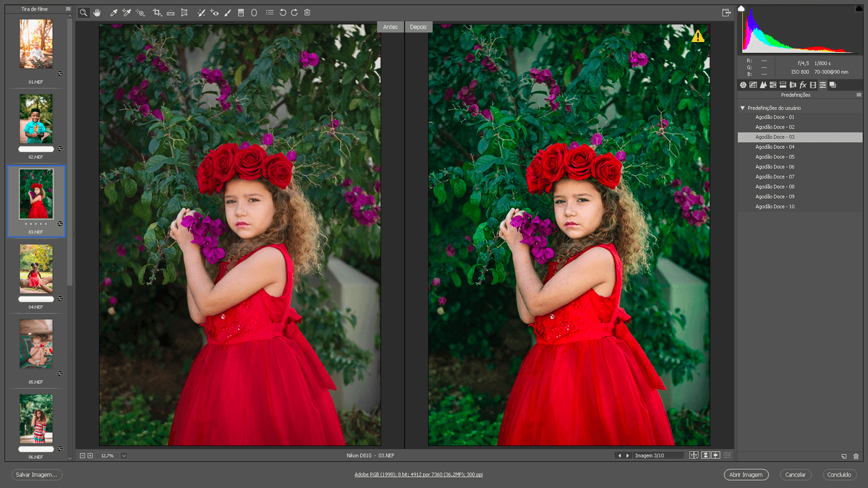
Task: Select thumbnail 02.NEF in filmstrip
Action: click(x=36, y=119)
